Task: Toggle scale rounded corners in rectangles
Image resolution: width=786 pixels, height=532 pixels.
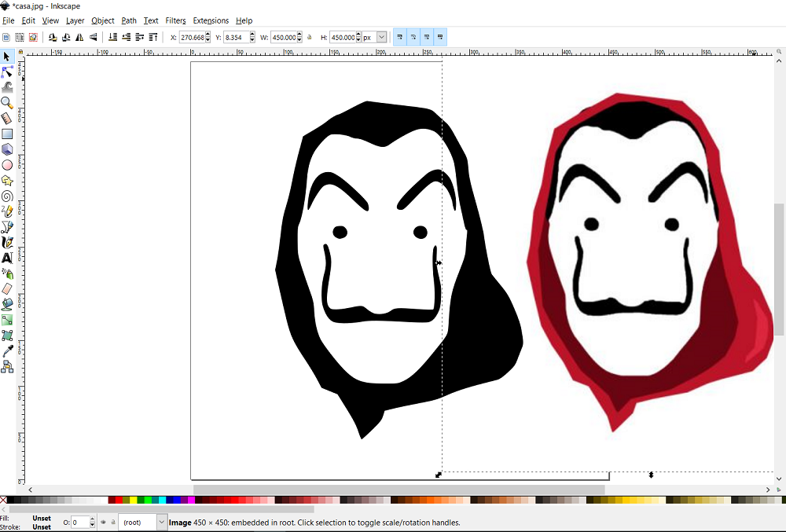Action: [413, 37]
